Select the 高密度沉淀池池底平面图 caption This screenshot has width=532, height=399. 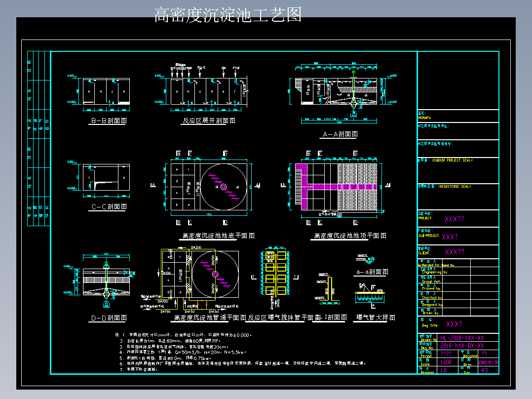pyautogui.click(x=219, y=236)
